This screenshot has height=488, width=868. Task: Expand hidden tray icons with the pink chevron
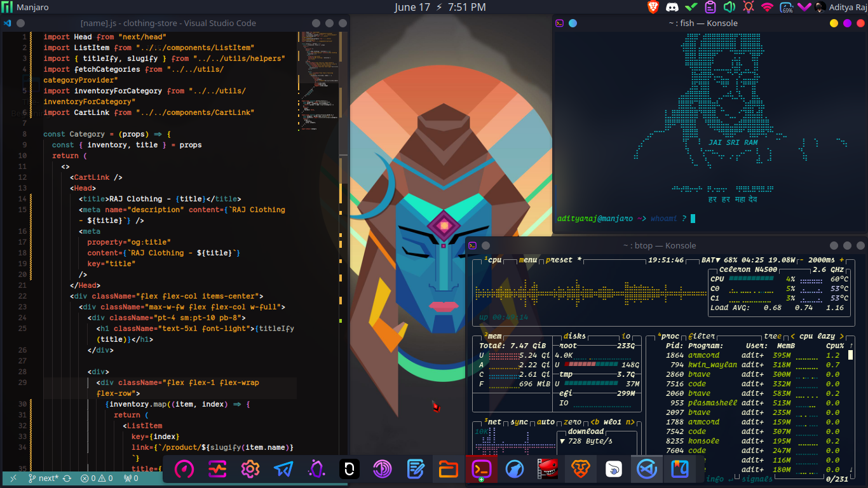[x=804, y=8]
